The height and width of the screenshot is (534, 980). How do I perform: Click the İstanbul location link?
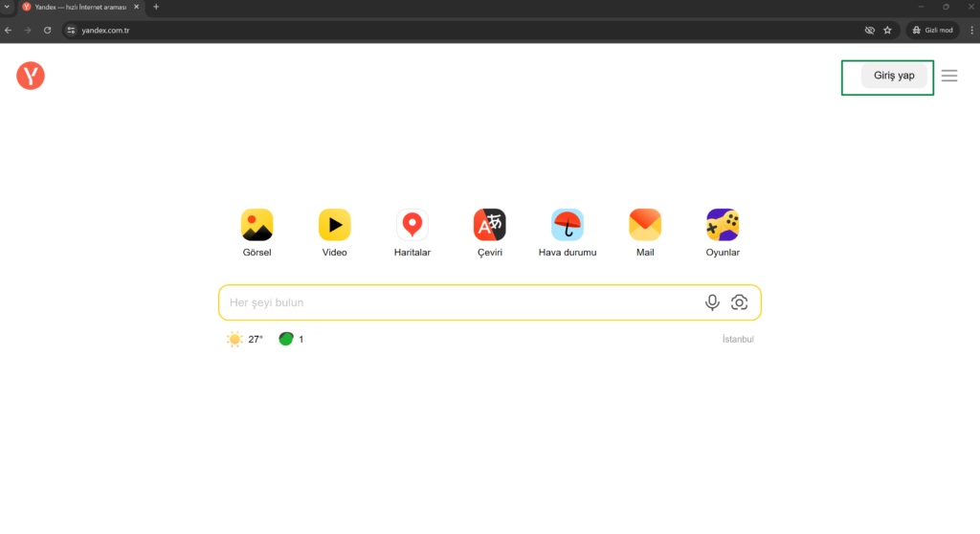738,339
